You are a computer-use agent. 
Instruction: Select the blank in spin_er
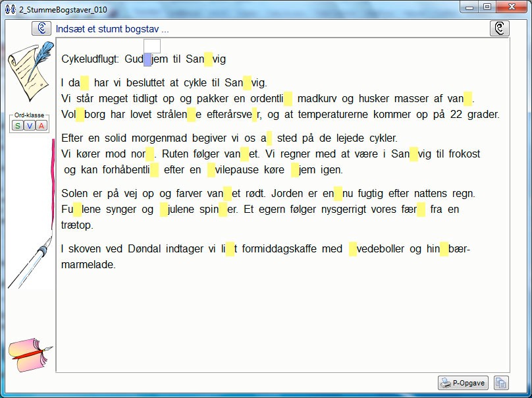point(223,209)
